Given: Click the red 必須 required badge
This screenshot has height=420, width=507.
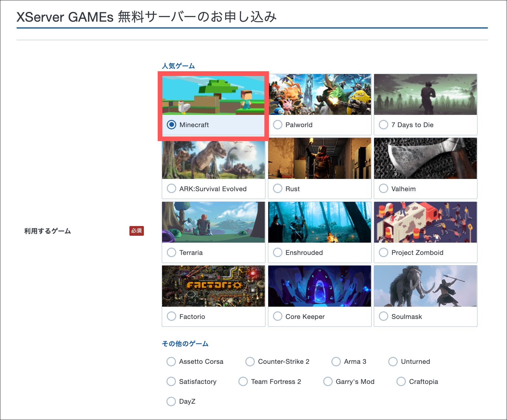Looking at the screenshot, I should pos(137,231).
